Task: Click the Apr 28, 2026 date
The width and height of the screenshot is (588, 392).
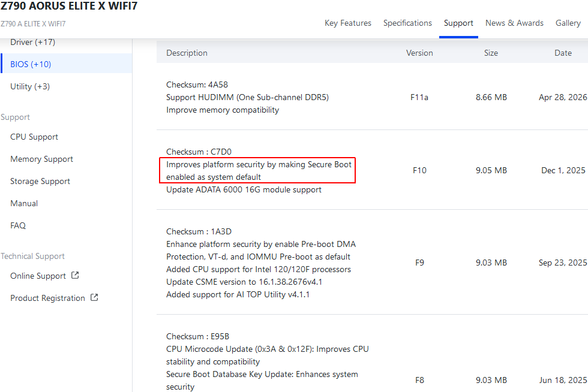Action: 563,98
